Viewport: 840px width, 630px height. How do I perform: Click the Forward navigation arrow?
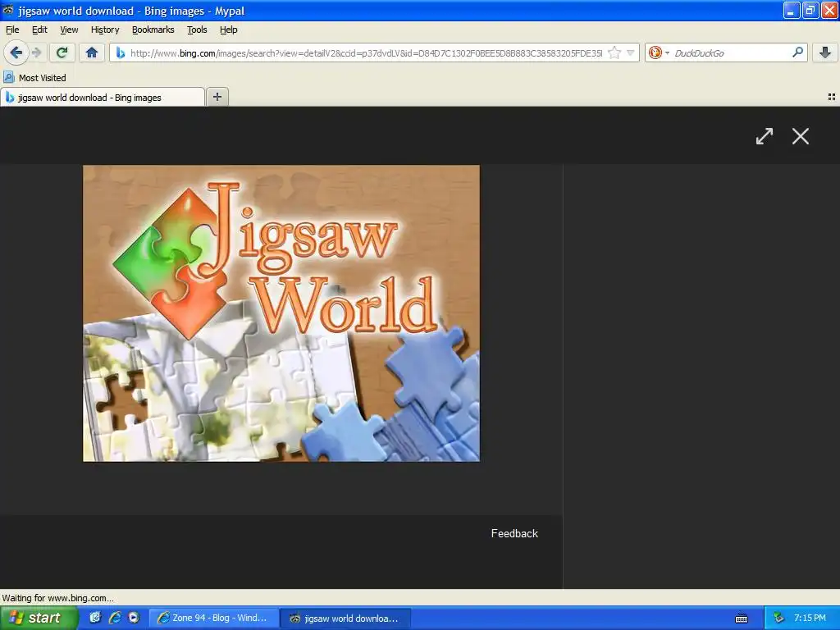point(36,52)
